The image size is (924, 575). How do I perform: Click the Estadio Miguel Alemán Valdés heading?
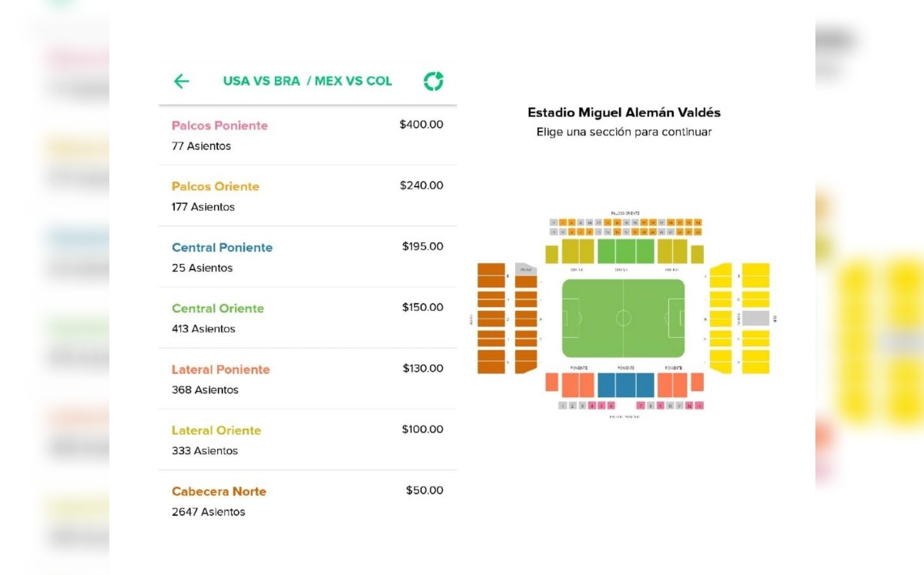click(x=624, y=112)
